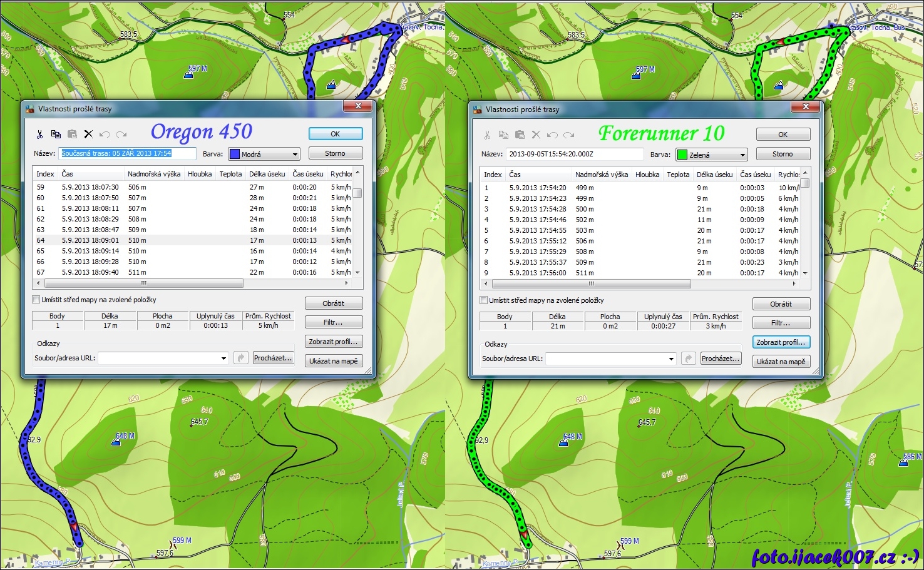Click the Cut scissors icon in Forerunner dialog
This screenshot has width=924, height=570.
point(487,135)
